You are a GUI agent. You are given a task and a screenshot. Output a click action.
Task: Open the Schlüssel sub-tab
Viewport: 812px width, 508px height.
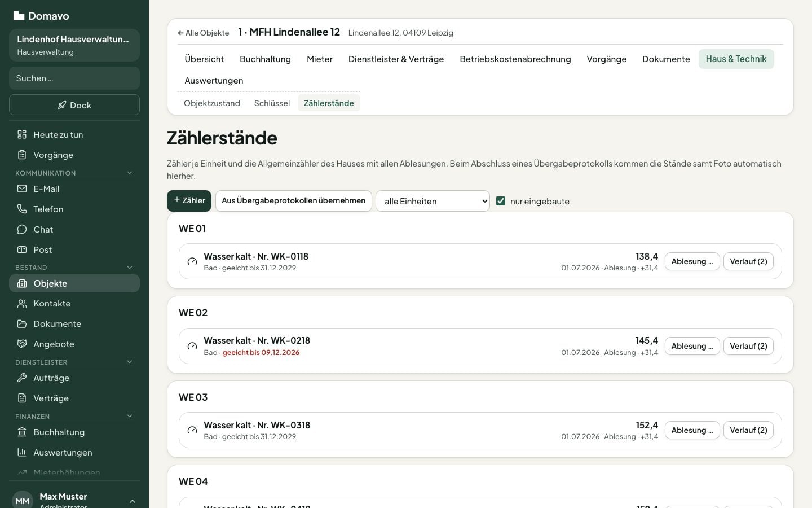point(272,103)
